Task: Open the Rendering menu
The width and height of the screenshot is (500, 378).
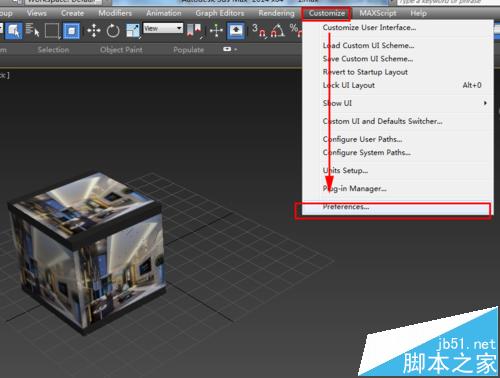Action: click(x=277, y=13)
